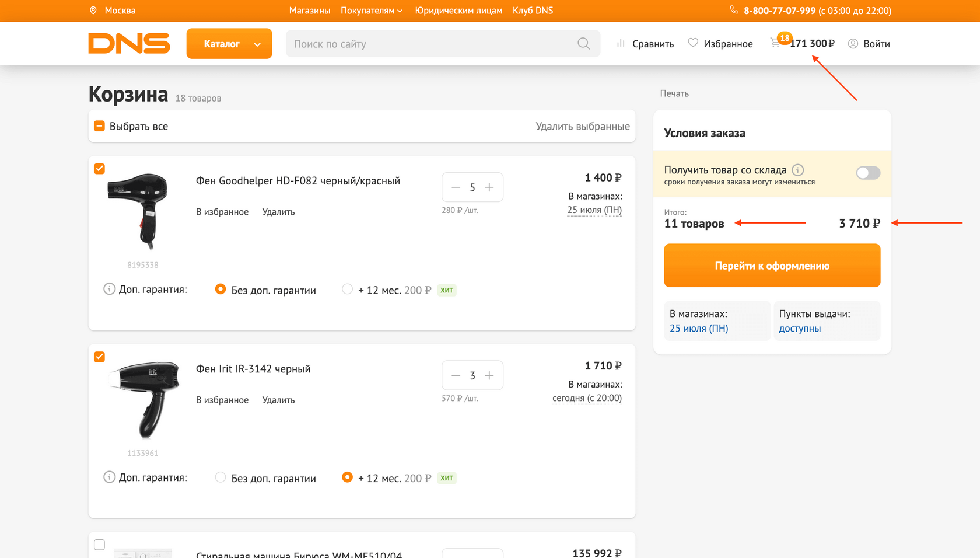Click the Доп. гарантия info icon for Irit
The width and height of the screenshot is (980, 558).
pyautogui.click(x=109, y=477)
